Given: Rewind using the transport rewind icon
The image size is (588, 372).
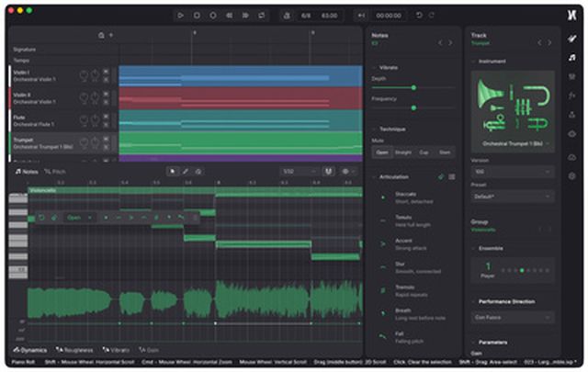Looking at the screenshot, I should pyautogui.click(x=229, y=16).
